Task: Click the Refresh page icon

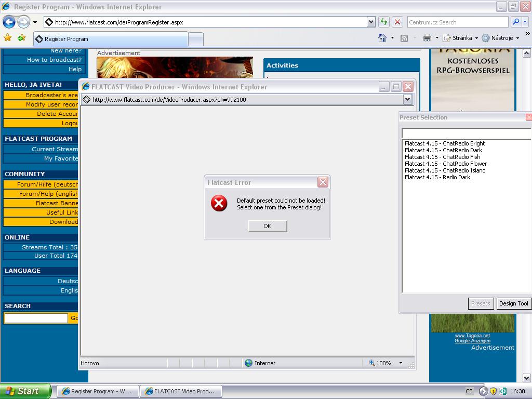Action: (384, 22)
